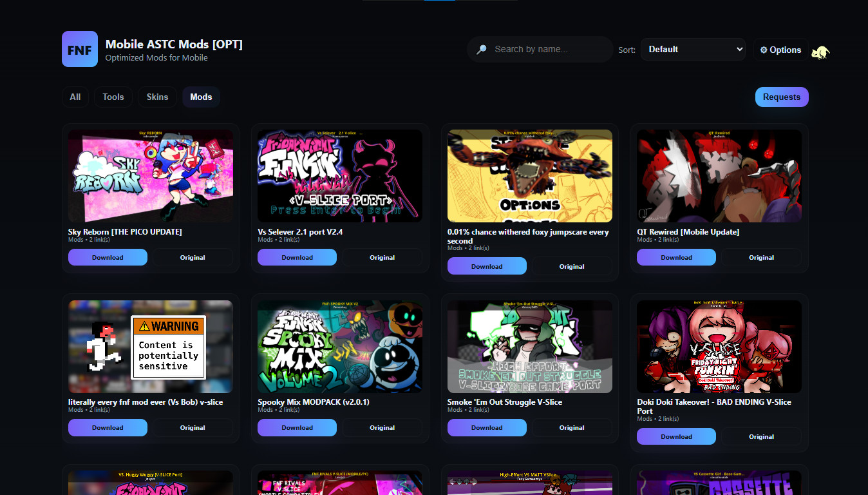Open the Sort dropdown set to Default
The height and width of the screenshot is (495, 868).
pyautogui.click(x=693, y=49)
